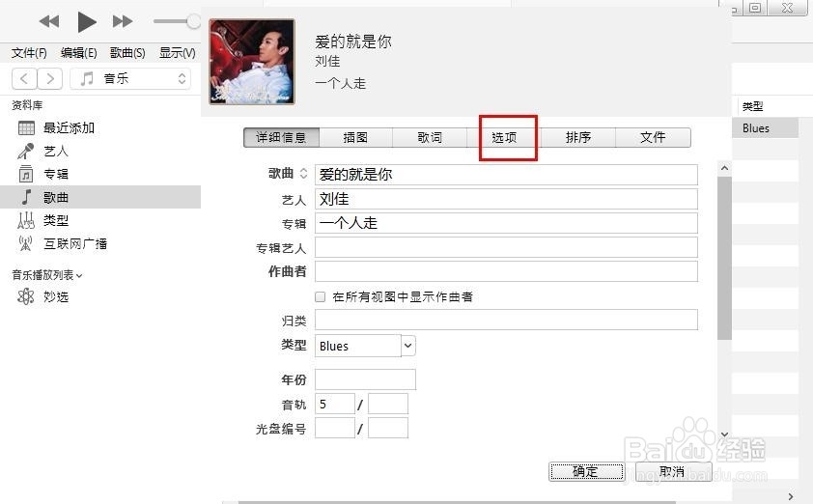
Task: Click the radio tower icon for 互联网广播
Action: (25, 243)
